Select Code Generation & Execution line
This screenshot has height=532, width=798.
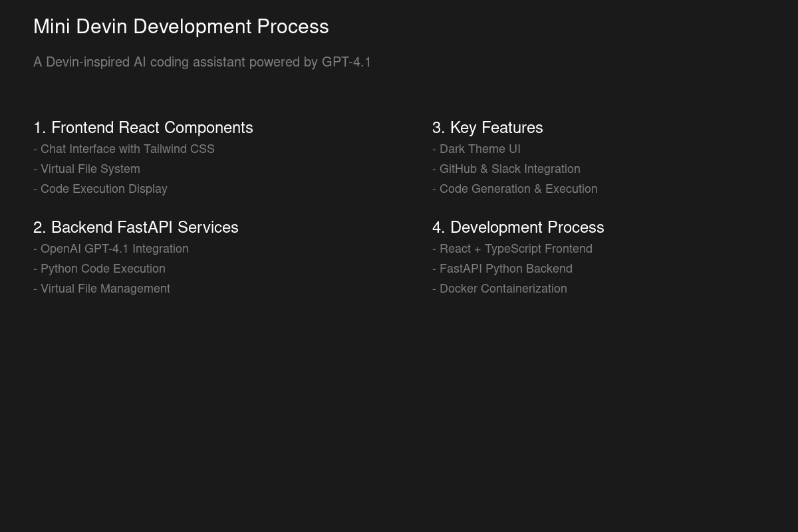point(515,189)
